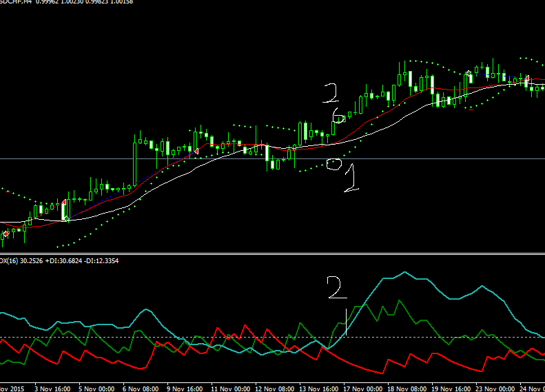Select the red arrow marker near 9 Nov 16:00
The height and width of the screenshot is (392, 545).
tap(196, 150)
